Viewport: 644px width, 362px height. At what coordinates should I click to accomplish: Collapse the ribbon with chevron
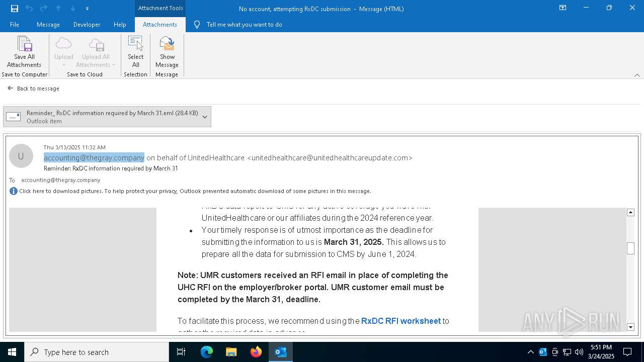(637, 75)
